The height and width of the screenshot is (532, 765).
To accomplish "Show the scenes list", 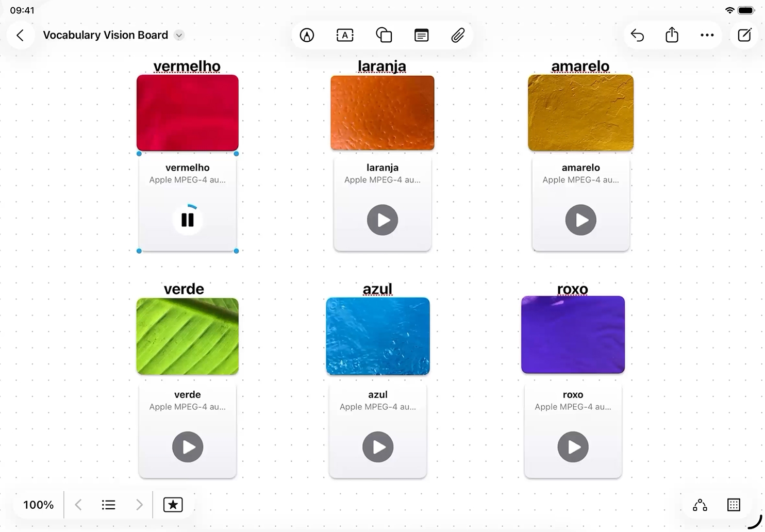I will 108,505.
